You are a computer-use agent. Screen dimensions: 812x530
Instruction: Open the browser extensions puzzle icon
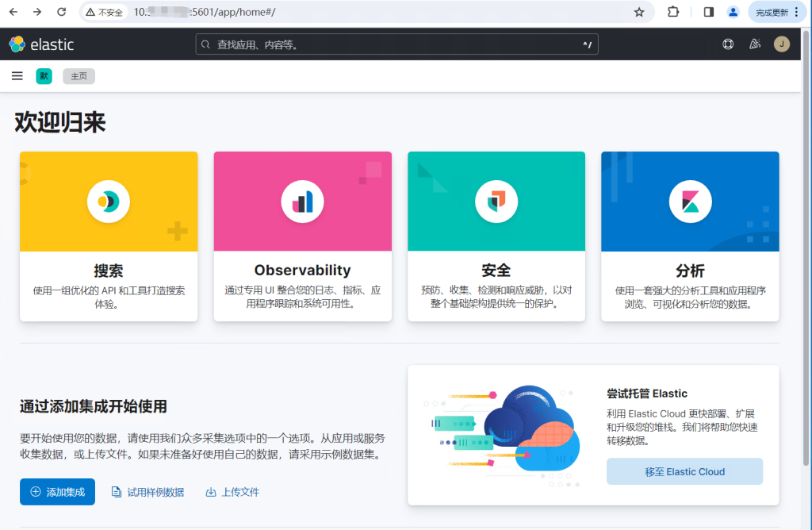(673, 11)
